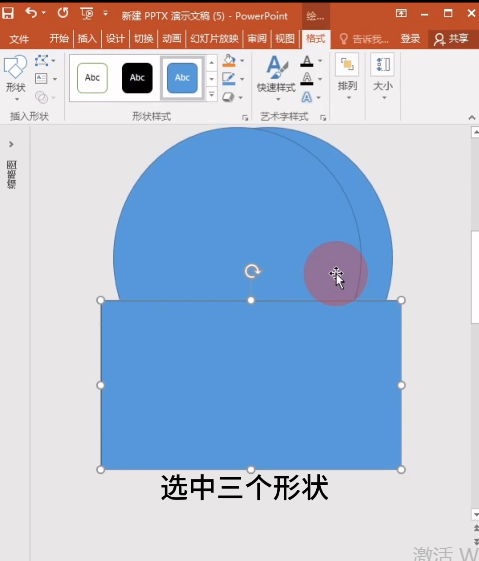The height and width of the screenshot is (561, 479).
Task: Open Text Outline dropdown arrow
Action: (x=320, y=79)
